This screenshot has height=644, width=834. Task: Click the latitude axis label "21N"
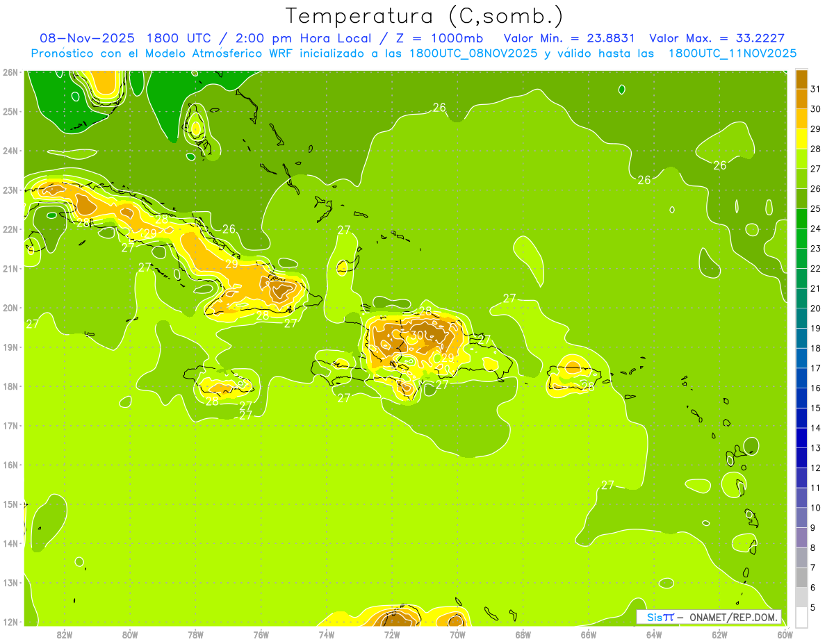coord(10,268)
